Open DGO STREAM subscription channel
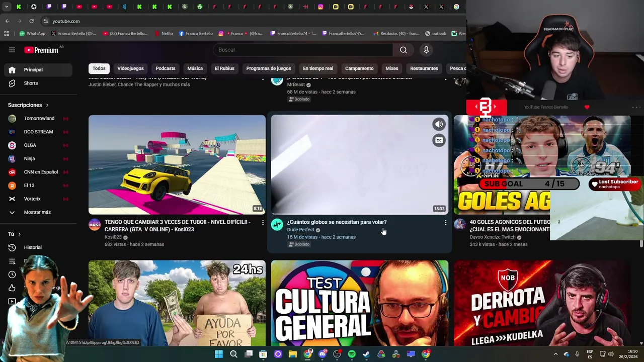Screen dimensions: 644x362 point(38,132)
